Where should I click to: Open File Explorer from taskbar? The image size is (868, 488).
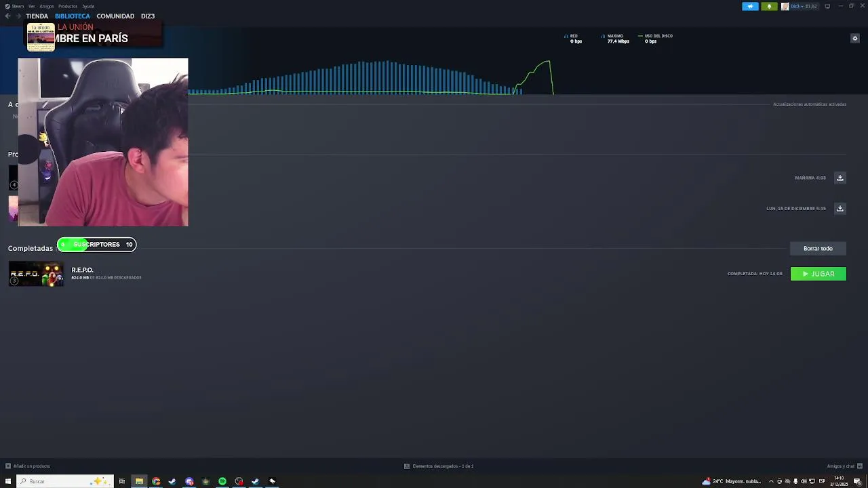tap(139, 481)
